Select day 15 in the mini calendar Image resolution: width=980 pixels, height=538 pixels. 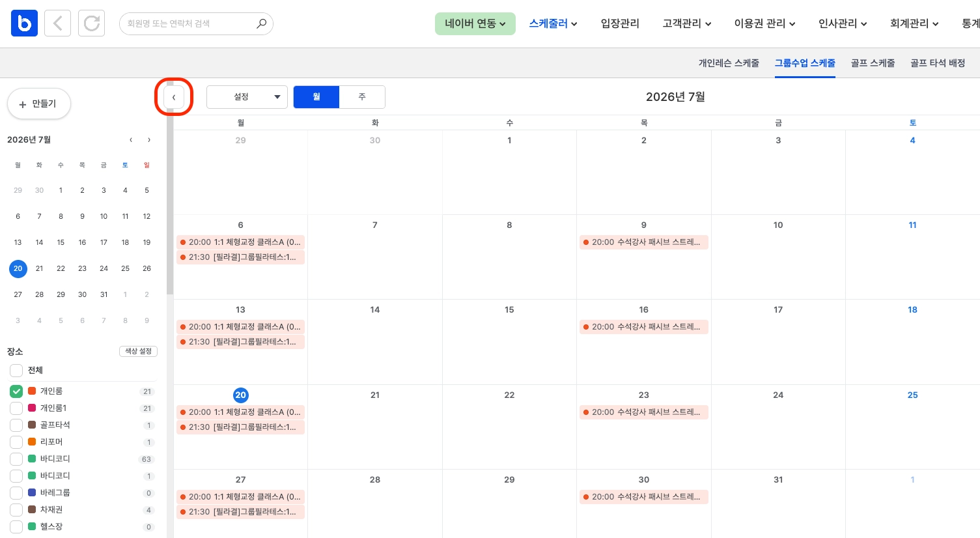pos(61,242)
